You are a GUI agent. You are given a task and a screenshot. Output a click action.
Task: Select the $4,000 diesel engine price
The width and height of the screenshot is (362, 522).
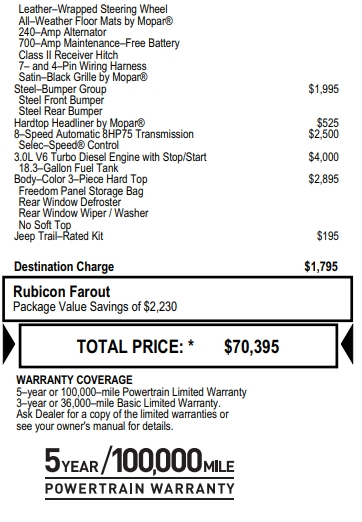324,157
